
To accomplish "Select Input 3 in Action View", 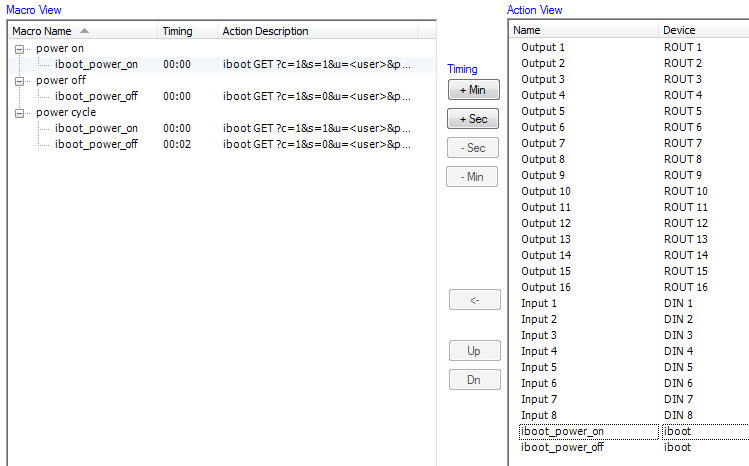I will coord(539,335).
